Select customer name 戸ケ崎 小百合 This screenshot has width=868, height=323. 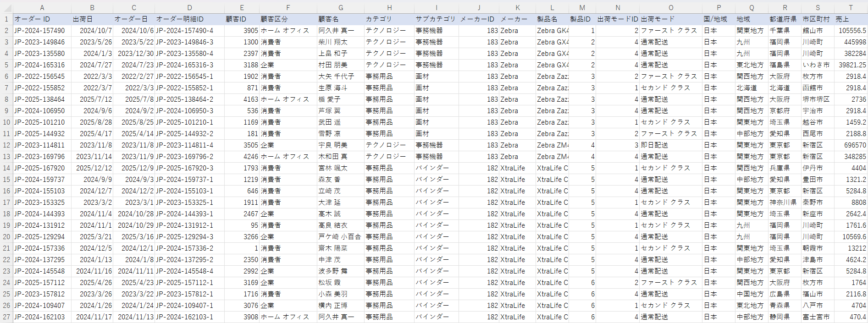coord(341,236)
